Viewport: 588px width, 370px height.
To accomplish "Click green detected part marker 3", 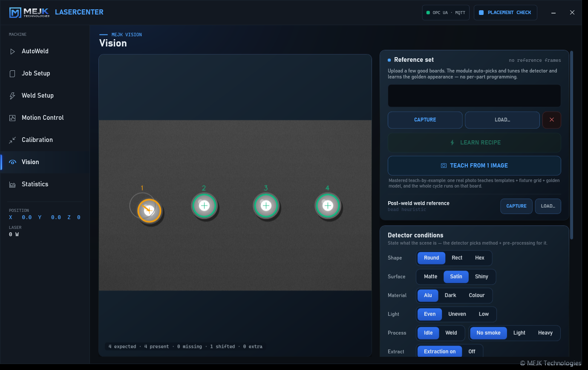I will click(266, 205).
